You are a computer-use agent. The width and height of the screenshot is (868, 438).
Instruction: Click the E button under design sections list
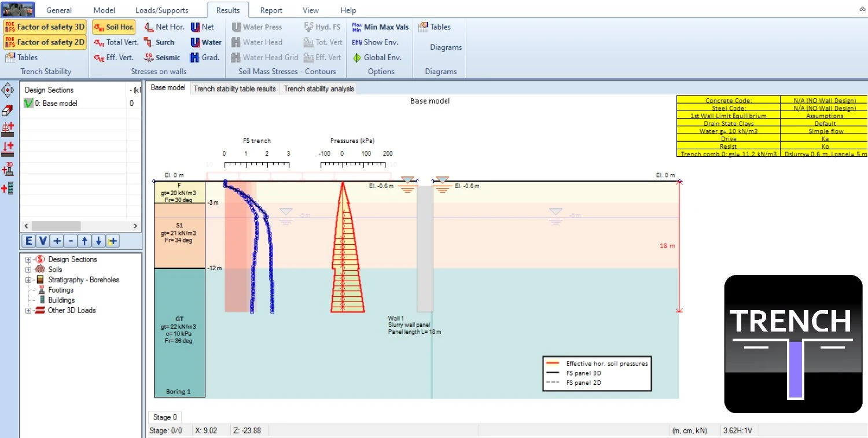[x=28, y=241]
